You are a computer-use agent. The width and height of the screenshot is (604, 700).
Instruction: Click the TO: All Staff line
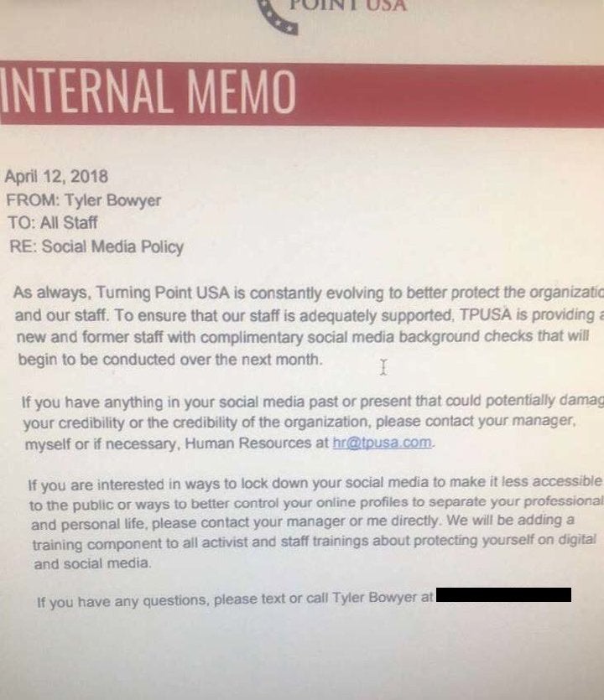tap(53, 223)
